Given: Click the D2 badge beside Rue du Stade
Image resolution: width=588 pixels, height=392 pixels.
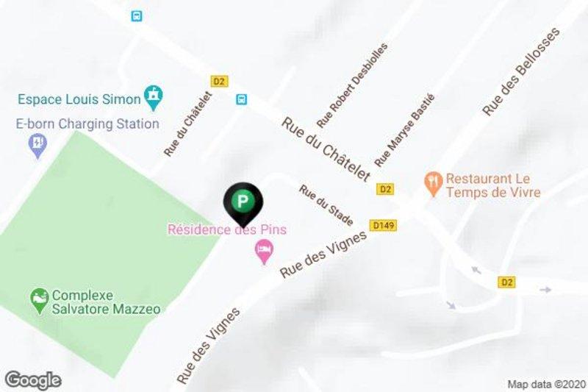Looking at the screenshot, I should click(385, 189).
